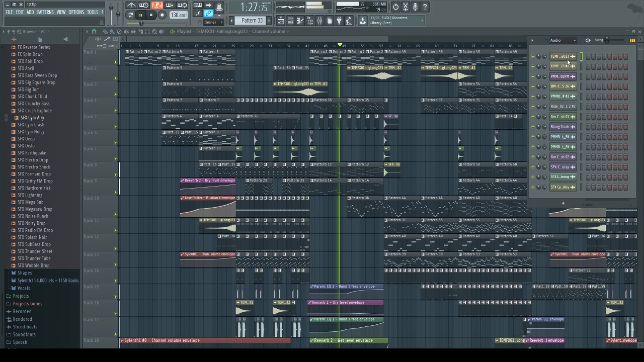Click the tempo field showing 130.000

coord(178,15)
